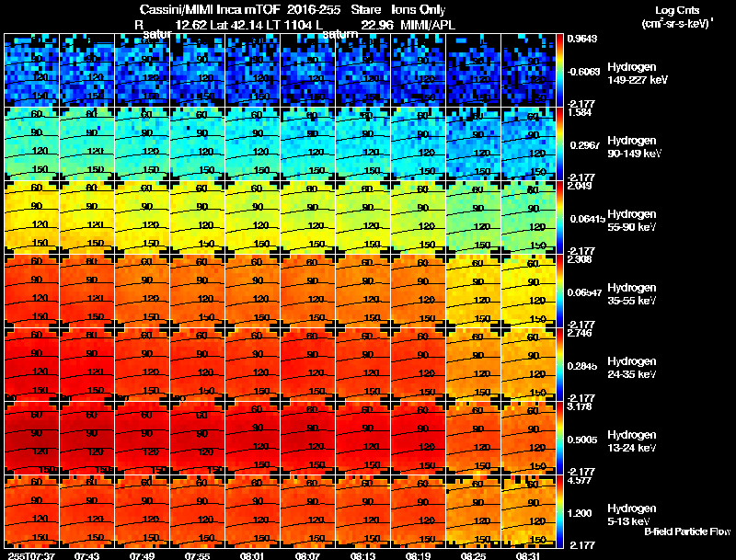Screen dimensions: 736x560
Task: Select the 08:31 panel in the 5-13 keV row
Action: click(528, 511)
